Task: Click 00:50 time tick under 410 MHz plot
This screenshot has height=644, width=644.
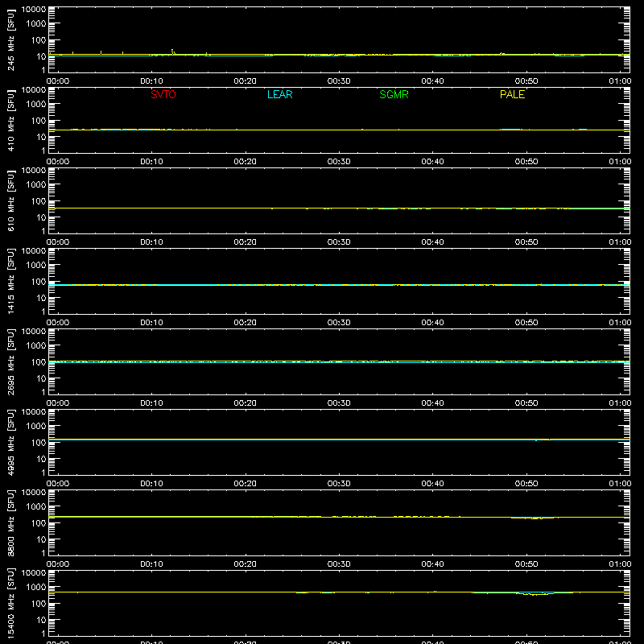Action: coord(526,162)
